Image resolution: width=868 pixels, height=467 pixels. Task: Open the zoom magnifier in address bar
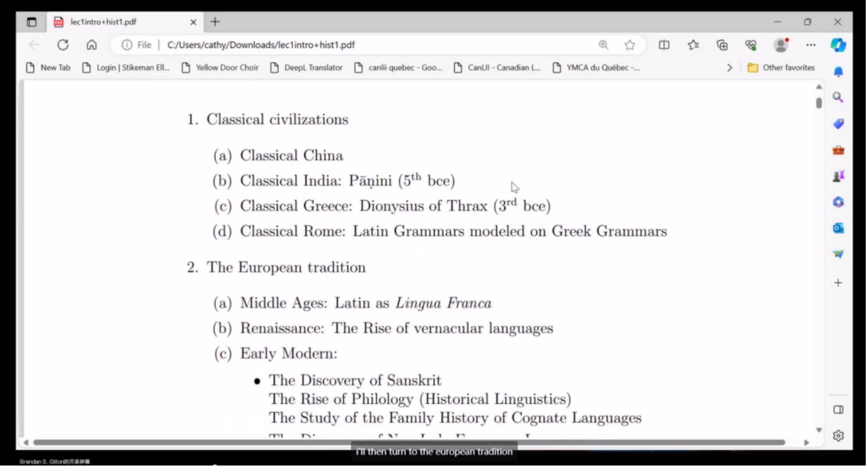point(603,45)
